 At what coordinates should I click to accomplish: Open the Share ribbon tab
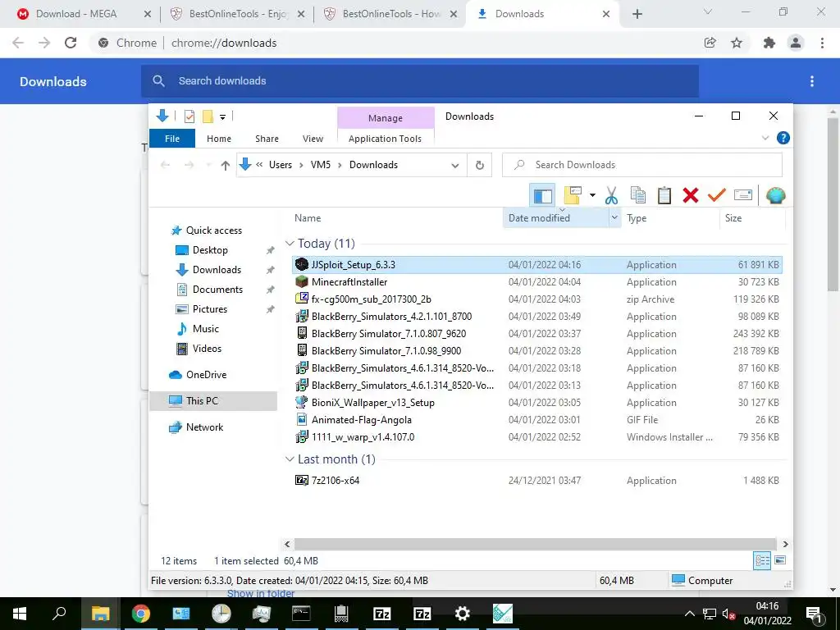pyautogui.click(x=267, y=138)
